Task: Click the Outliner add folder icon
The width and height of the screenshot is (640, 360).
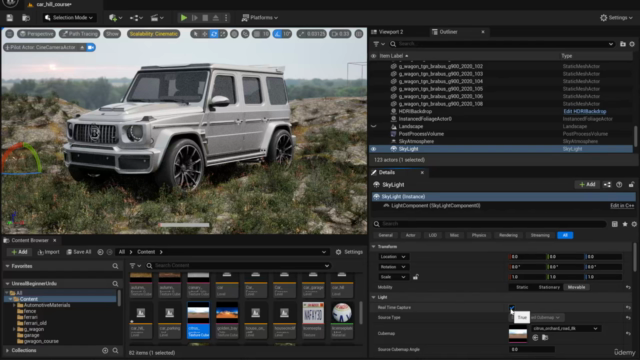Action: [x=623, y=44]
